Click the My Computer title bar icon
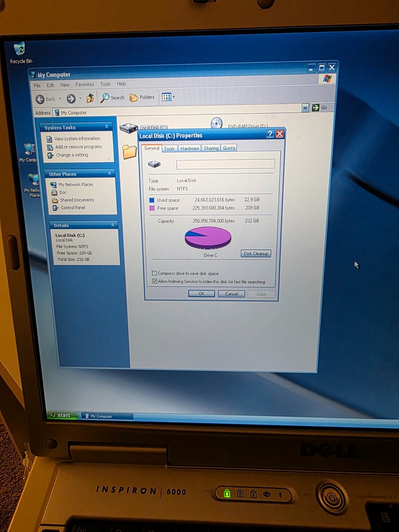The image size is (399, 532). click(33, 74)
